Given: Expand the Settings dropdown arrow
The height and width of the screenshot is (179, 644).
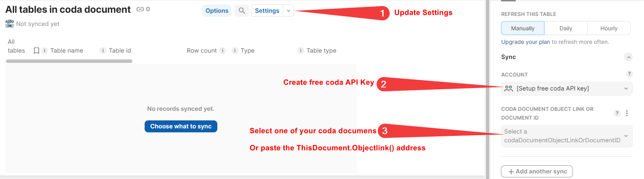Looking at the screenshot, I should click(288, 11).
